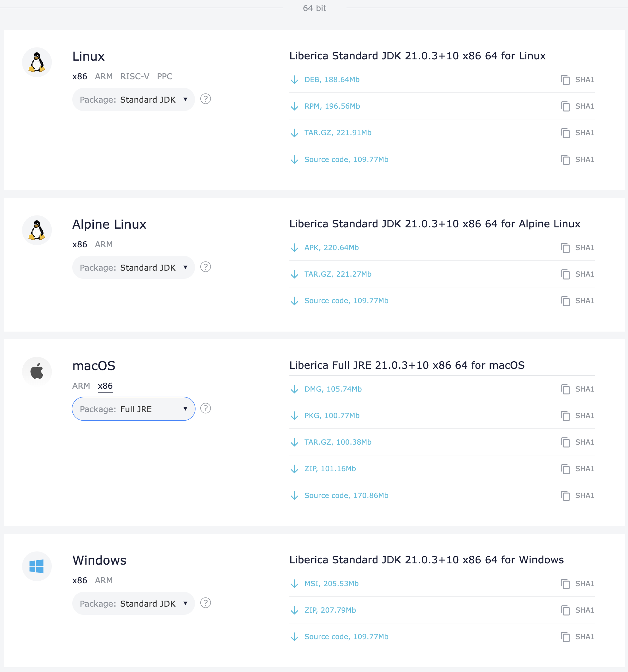This screenshot has height=672, width=628.
Task: Select ARM architecture under Alpine Linux
Action: (104, 245)
